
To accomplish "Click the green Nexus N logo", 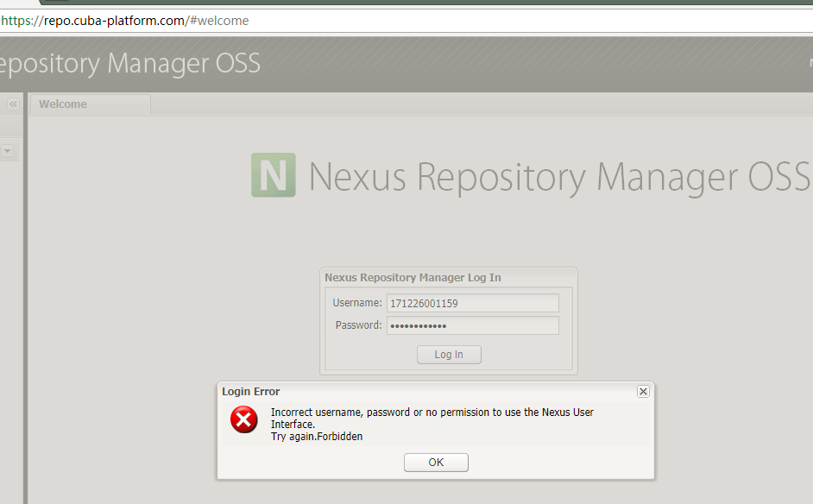I will click(x=274, y=174).
